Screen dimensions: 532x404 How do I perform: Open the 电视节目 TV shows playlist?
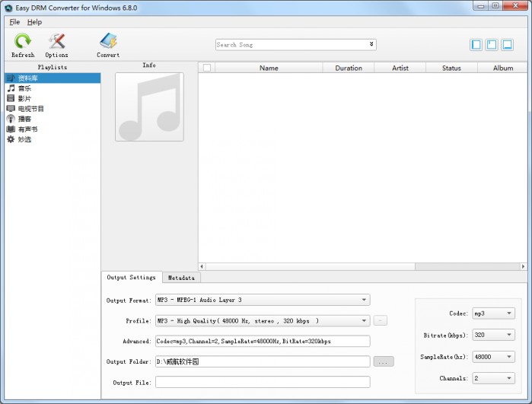53,109
